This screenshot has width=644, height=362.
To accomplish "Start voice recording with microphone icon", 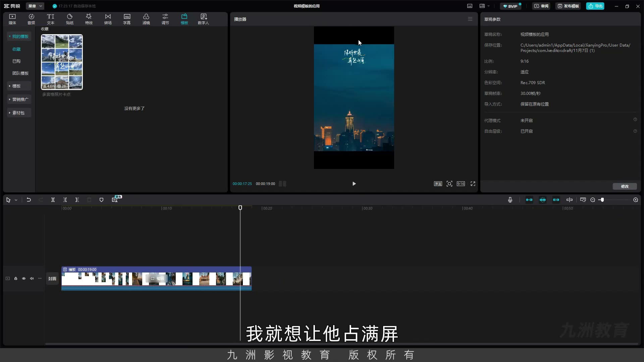I will tap(510, 200).
